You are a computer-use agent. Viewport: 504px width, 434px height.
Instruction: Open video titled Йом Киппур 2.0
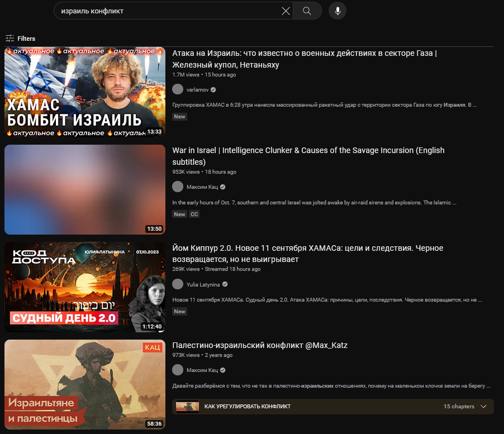pyautogui.click(x=308, y=254)
